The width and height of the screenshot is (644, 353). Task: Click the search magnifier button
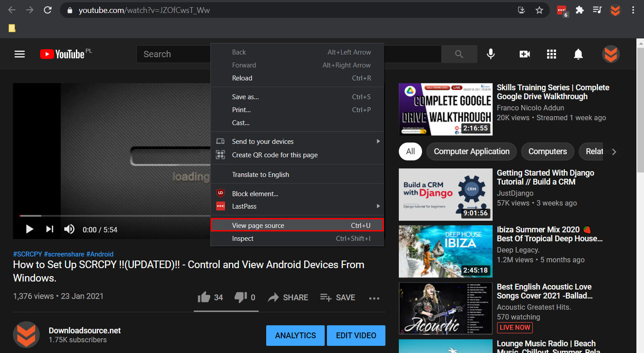pos(459,54)
